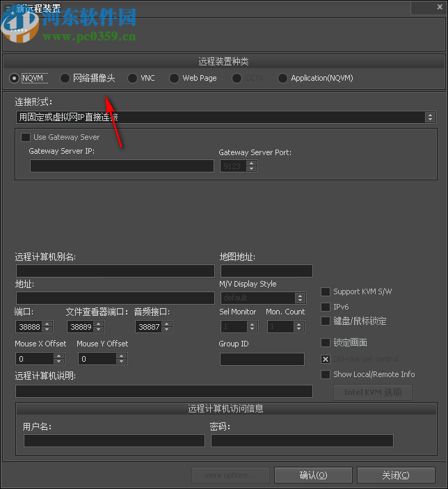Adjust the 端口 38888 spinner arrows
The image size is (448, 489).
tap(47, 327)
